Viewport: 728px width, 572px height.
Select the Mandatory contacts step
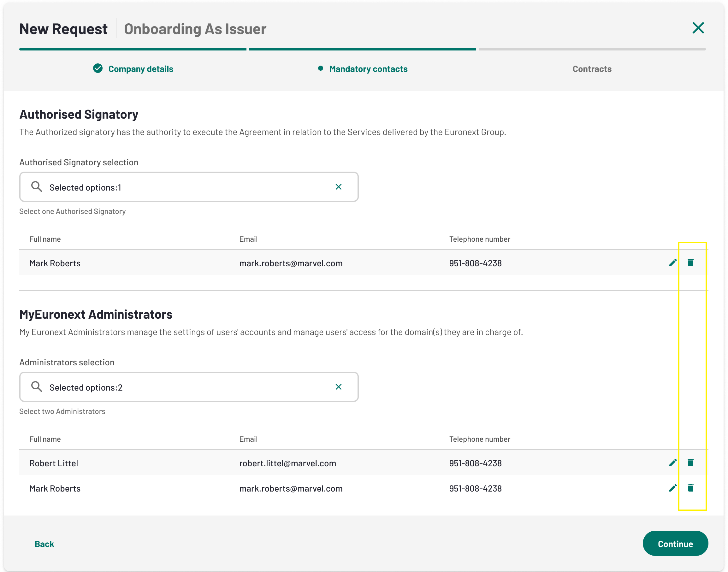[x=368, y=69]
